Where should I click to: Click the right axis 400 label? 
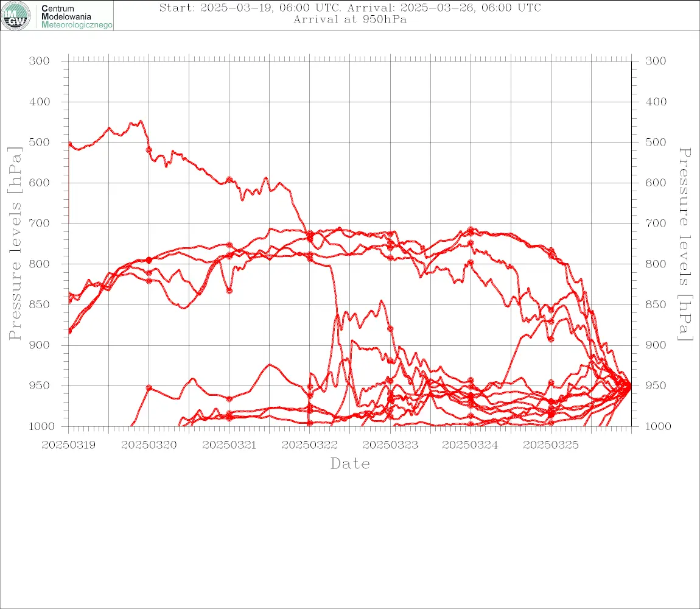(656, 102)
